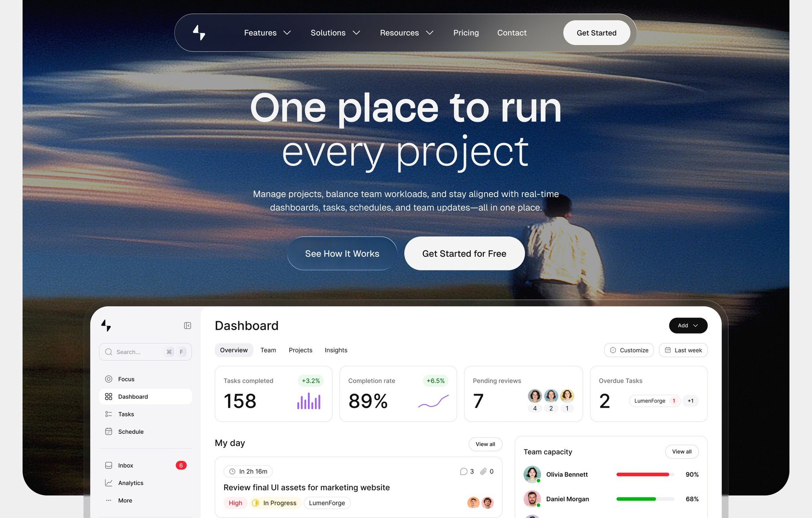Go to Analytics in the sidebar
Viewport: 812px width, 518px height.
coord(131,483)
